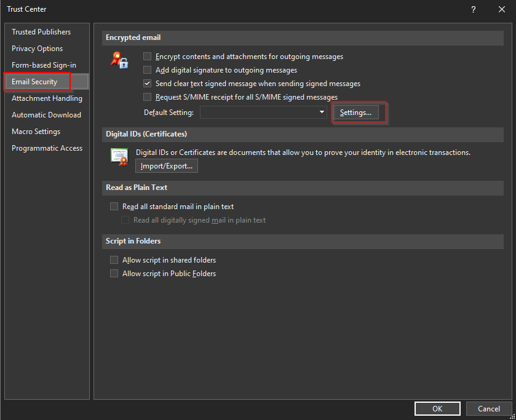The width and height of the screenshot is (516, 420).
Task: Check allow script in shared folders
Action: 114,260
